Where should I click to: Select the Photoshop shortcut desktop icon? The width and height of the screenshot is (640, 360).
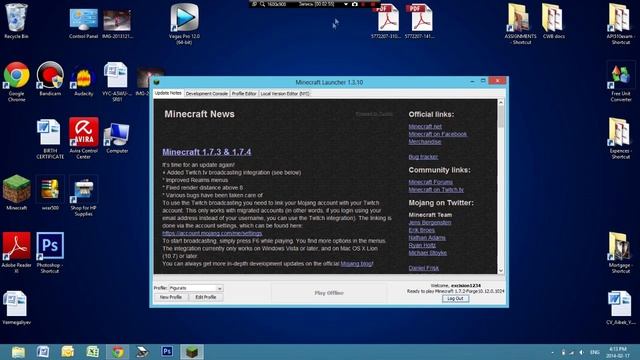coord(50,252)
